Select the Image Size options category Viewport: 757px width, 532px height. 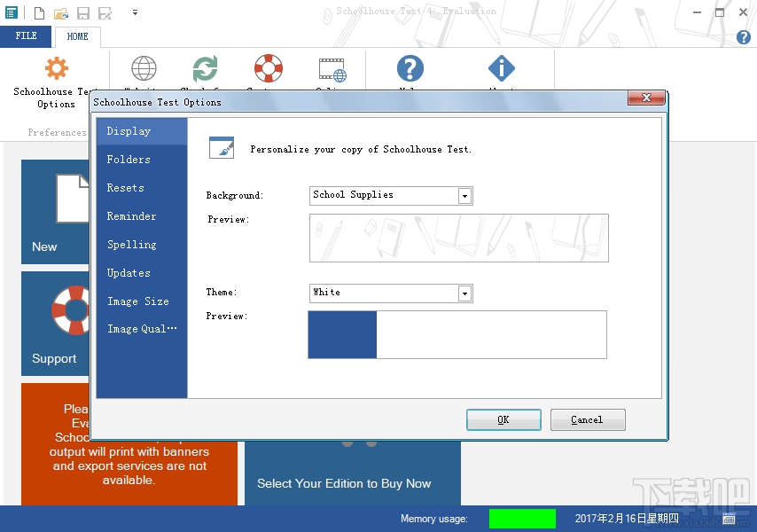[x=142, y=301]
